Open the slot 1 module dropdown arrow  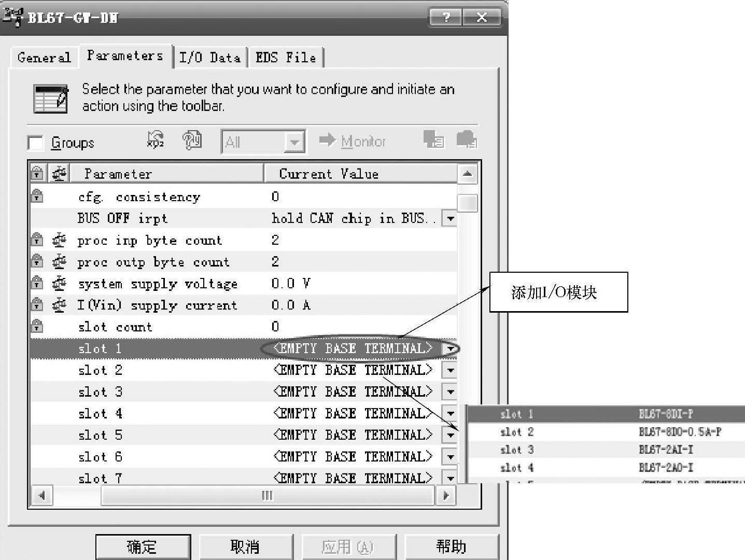(449, 348)
